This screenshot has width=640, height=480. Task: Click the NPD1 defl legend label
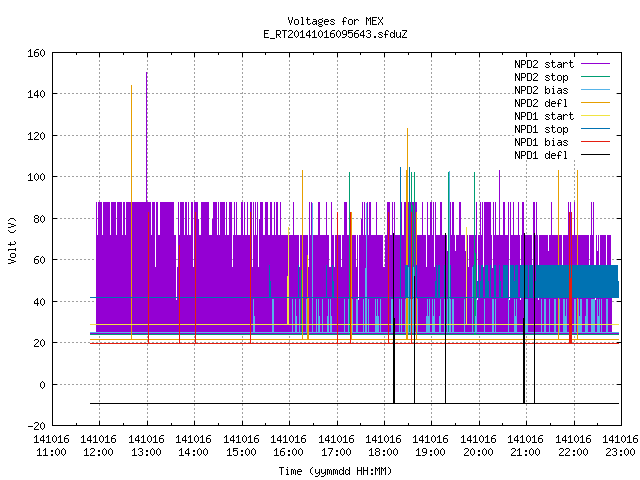(541, 156)
